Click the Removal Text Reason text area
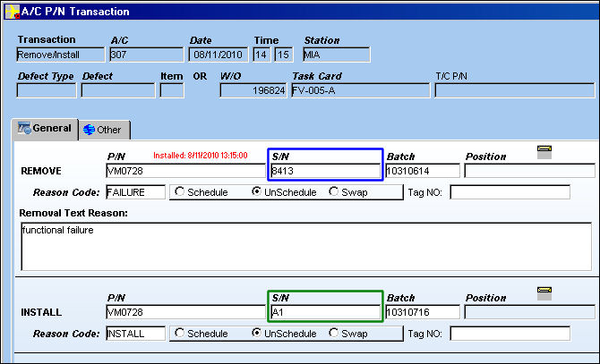 (306, 246)
